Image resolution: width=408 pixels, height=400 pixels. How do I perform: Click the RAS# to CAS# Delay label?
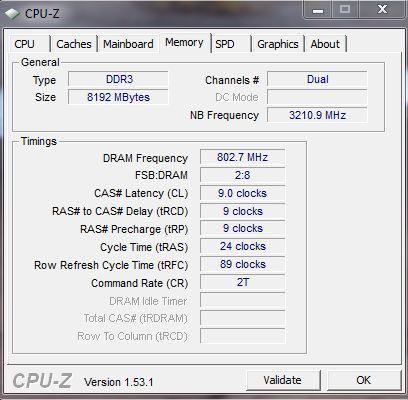(x=120, y=211)
